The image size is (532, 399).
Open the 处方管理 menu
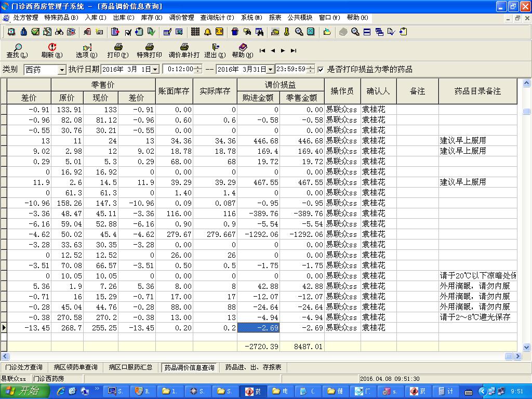[25, 17]
